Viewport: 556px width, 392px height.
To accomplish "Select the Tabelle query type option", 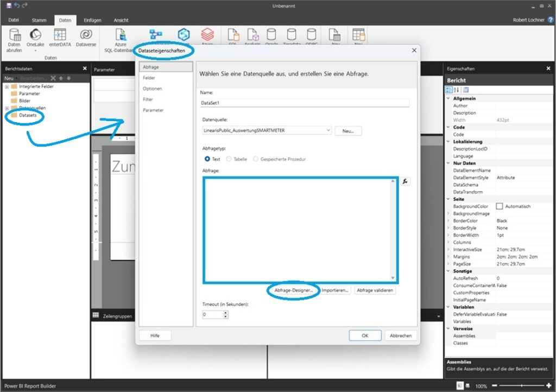I will (x=229, y=159).
